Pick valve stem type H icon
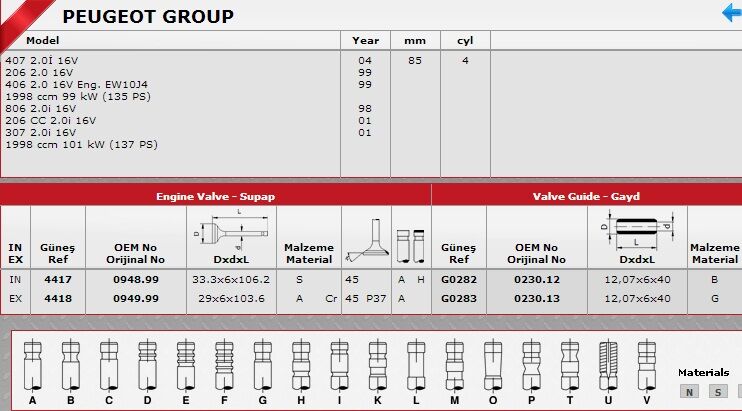 point(300,364)
